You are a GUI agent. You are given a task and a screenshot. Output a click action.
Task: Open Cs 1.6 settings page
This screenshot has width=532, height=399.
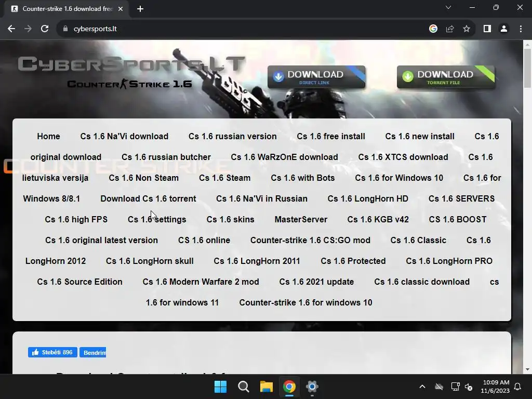[x=157, y=220]
